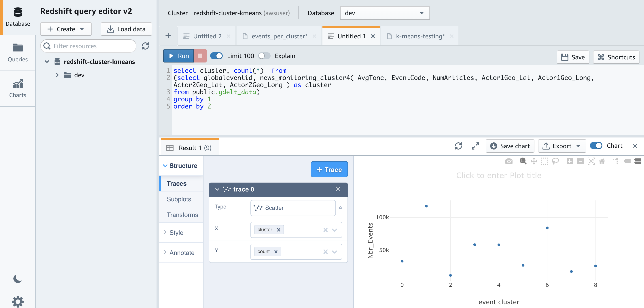Open the Database dev dropdown

click(385, 13)
